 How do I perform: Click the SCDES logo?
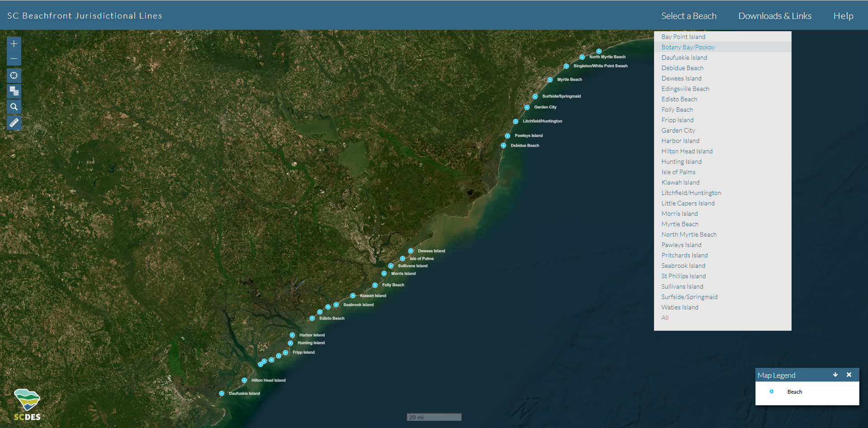tap(27, 404)
